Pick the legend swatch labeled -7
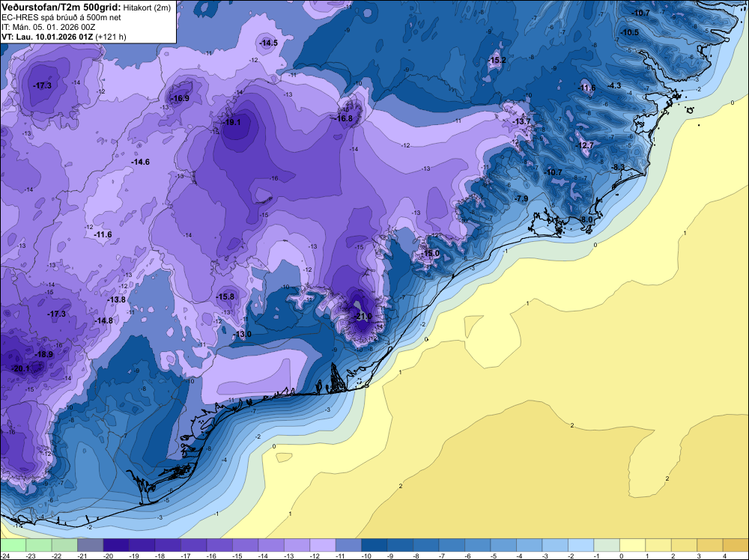749x560 pixels. pos(452,545)
